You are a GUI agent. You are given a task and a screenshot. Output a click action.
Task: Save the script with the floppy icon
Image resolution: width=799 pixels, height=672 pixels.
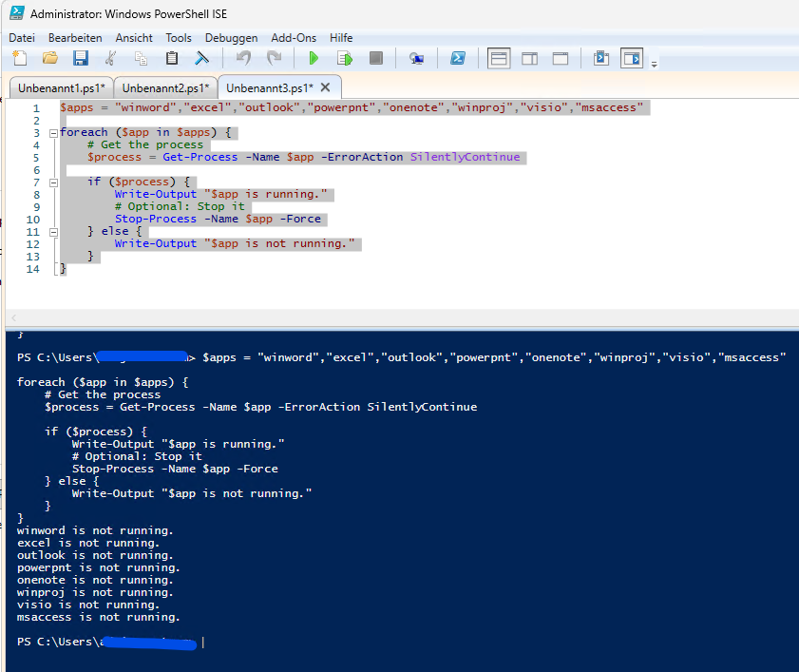81,58
